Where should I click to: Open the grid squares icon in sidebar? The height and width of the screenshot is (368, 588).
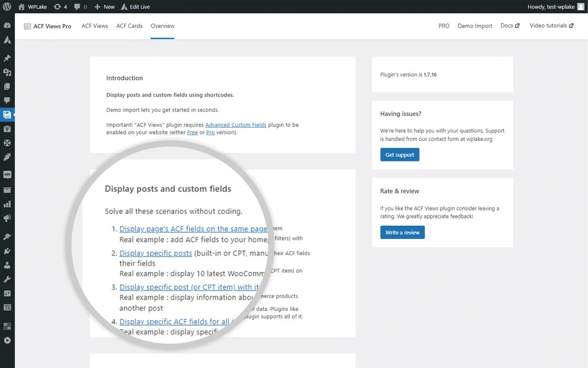7,326
